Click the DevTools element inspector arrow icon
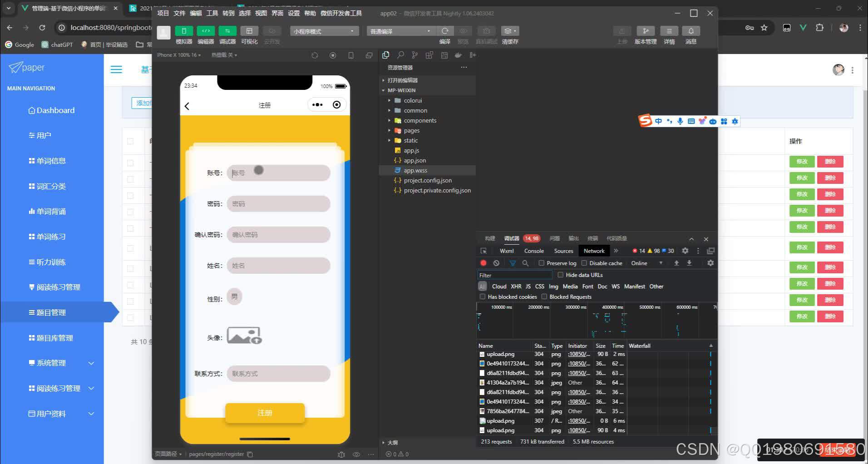 point(483,251)
